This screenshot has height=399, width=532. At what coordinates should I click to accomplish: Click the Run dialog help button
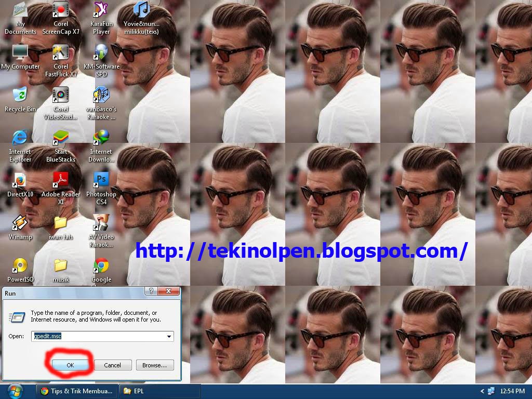click(x=151, y=291)
